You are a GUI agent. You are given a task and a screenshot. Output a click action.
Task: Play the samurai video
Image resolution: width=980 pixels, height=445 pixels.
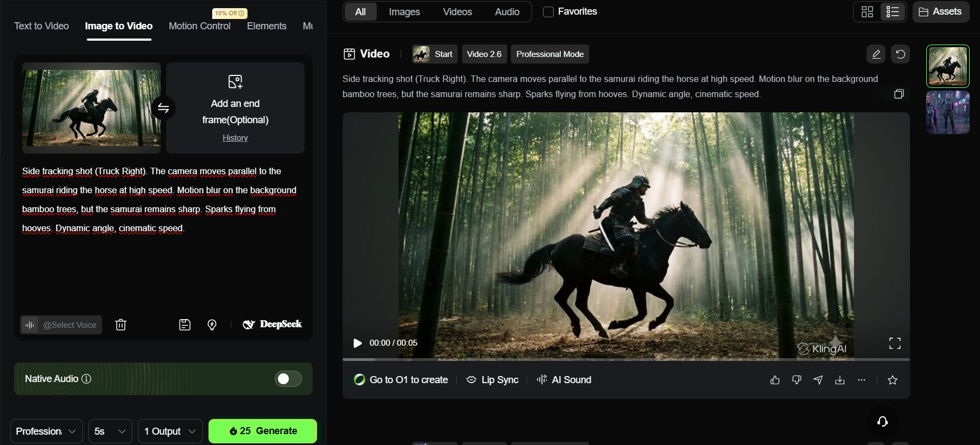pos(357,343)
